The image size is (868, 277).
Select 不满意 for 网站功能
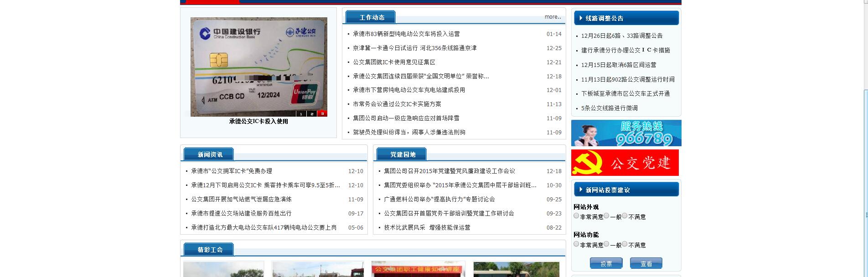[x=625, y=244]
